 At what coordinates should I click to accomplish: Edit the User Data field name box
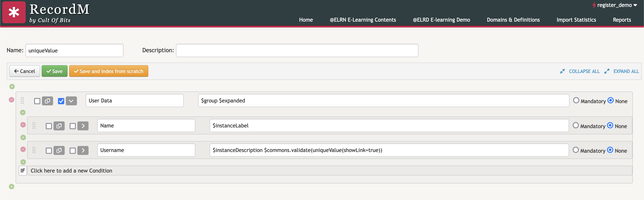[x=134, y=101]
